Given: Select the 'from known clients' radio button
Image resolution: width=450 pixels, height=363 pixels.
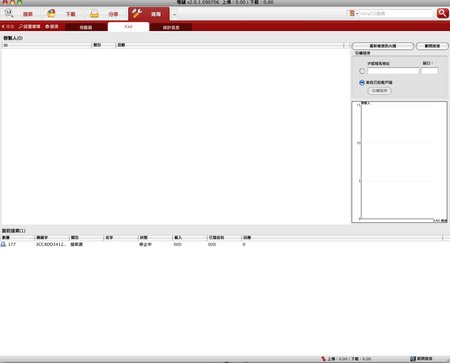Looking at the screenshot, I should [x=362, y=82].
